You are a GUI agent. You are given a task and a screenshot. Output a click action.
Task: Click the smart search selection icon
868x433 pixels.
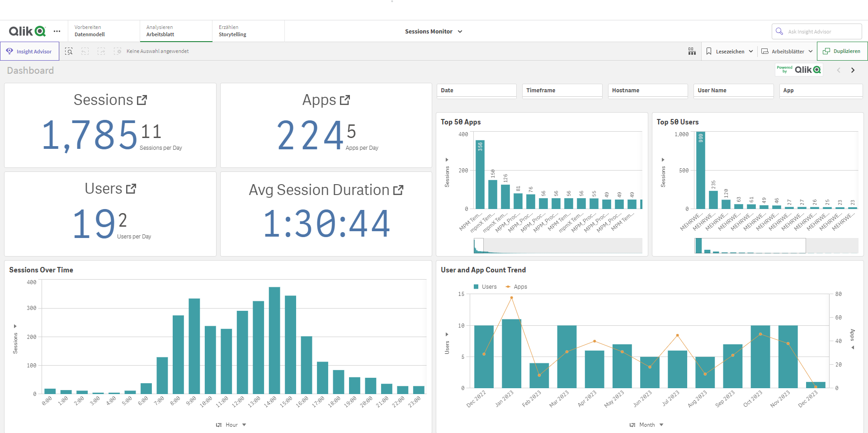pos(69,52)
